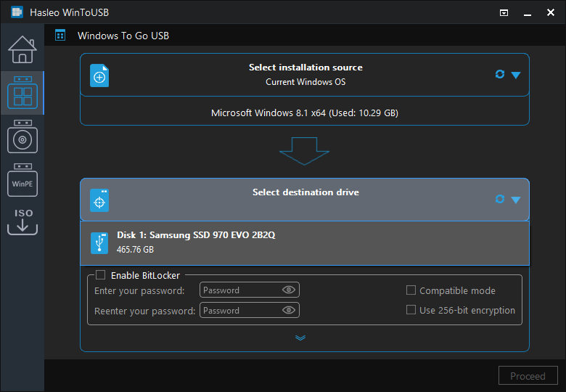Click the Proceed button
The width and height of the screenshot is (566, 392).
pos(528,376)
